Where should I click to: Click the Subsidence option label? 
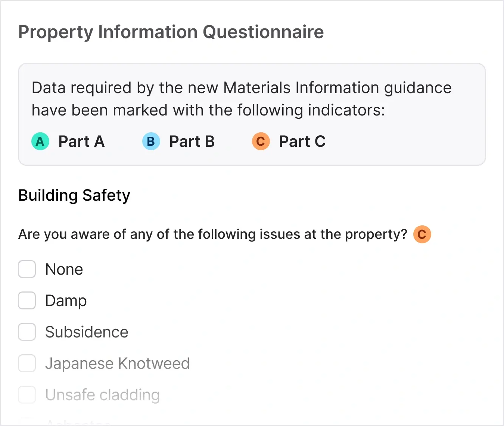(x=87, y=332)
